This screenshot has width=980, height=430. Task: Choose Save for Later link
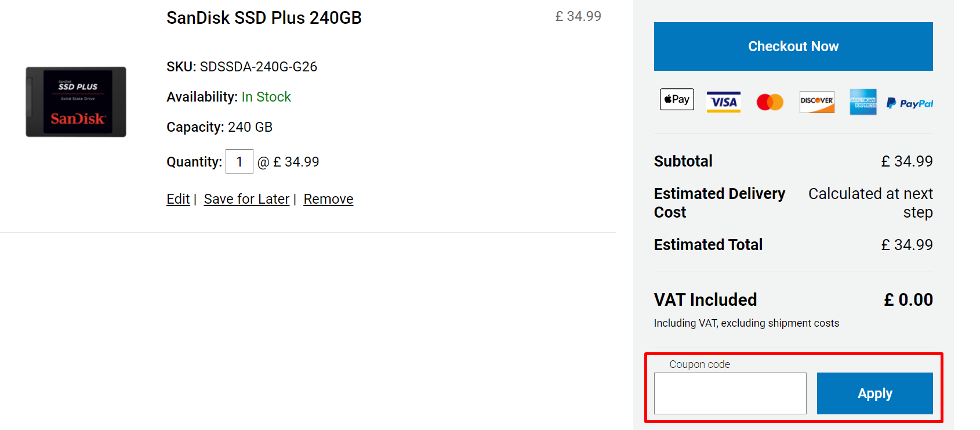(246, 199)
